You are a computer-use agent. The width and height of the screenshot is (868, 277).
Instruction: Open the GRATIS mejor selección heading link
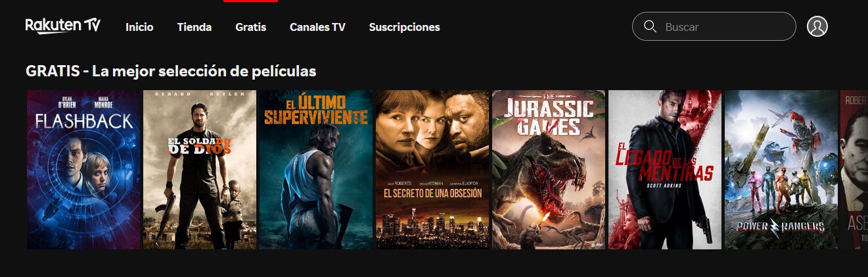171,70
